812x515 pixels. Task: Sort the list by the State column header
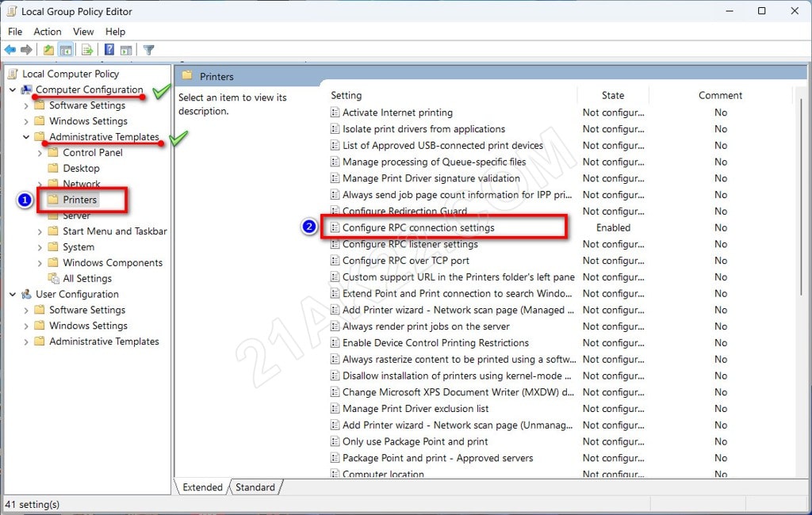click(612, 95)
